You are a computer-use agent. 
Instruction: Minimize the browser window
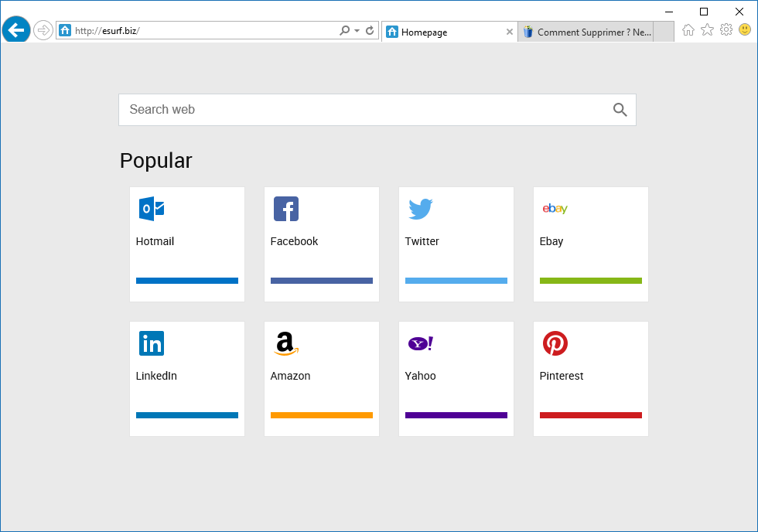pyautogui.click(x=669, y=12)
